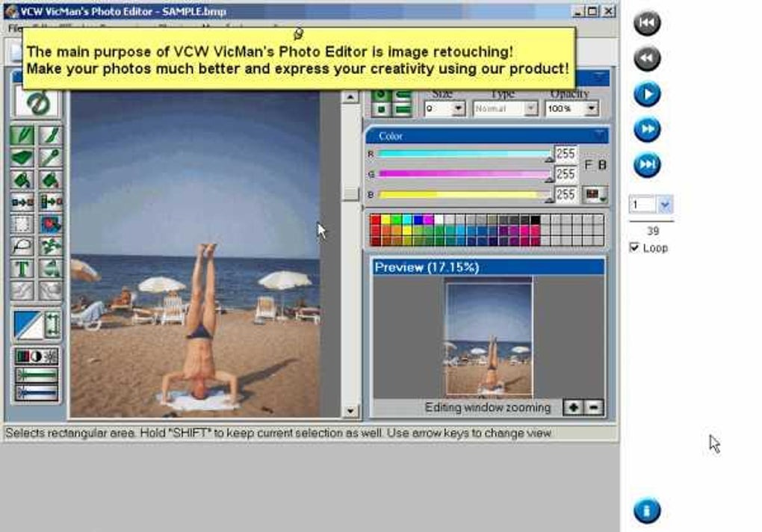Pick the red swatch in palette top row

tap(375, 220)
